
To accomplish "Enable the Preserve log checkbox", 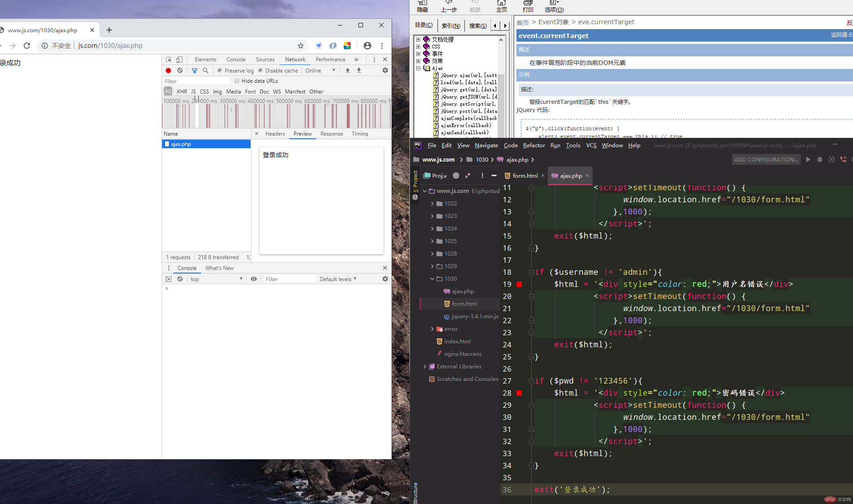I will 220,70.
